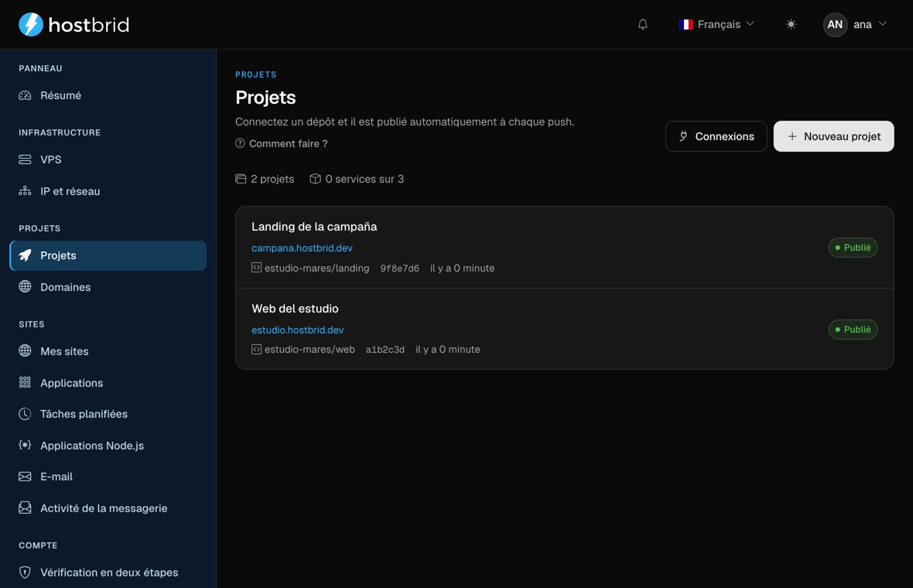This screenshot has height=588, width=913.
Task: Open the Applications sidebar entry
Action: tap(108, 382)
